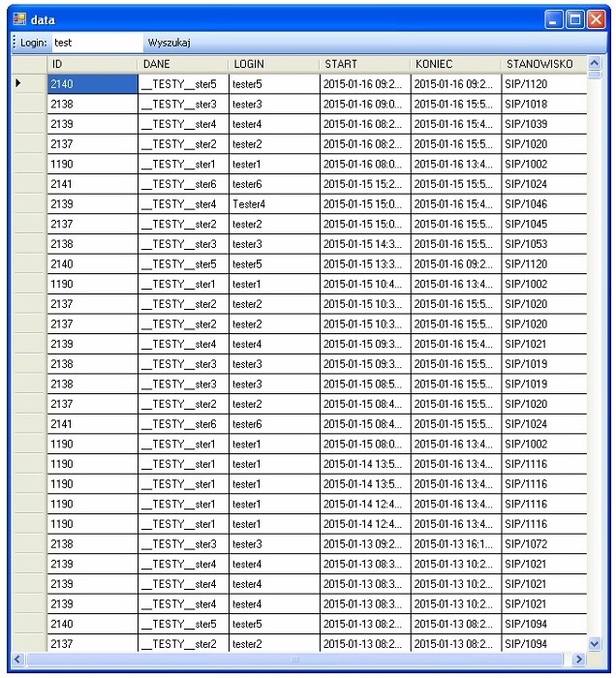Select start cell 2015-01-13 09:2...
The height and width of the screenshot is (678, 616).
365,543
